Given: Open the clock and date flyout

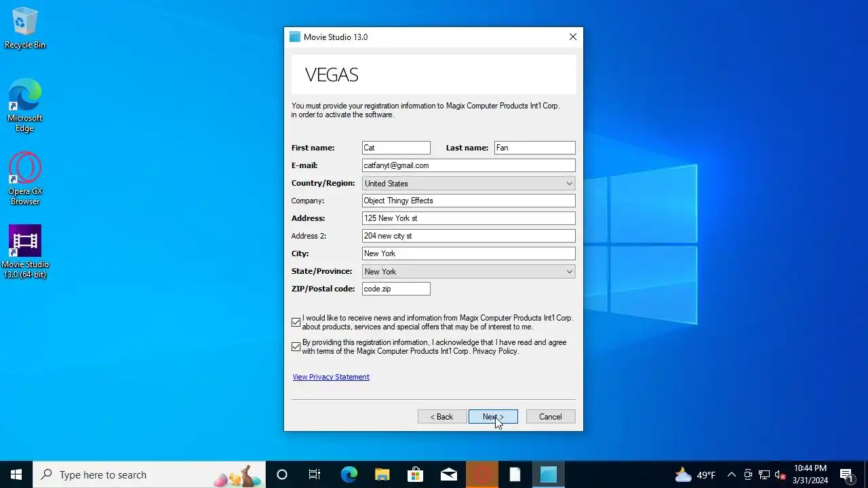Looking at the screenshot, I should (x=810, y=474).
